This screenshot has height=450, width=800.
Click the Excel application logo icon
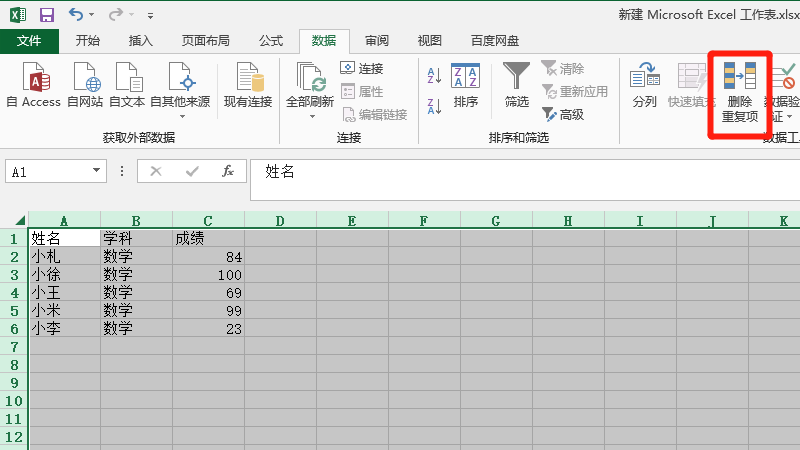pyautogui.click(x=18, y=14)
